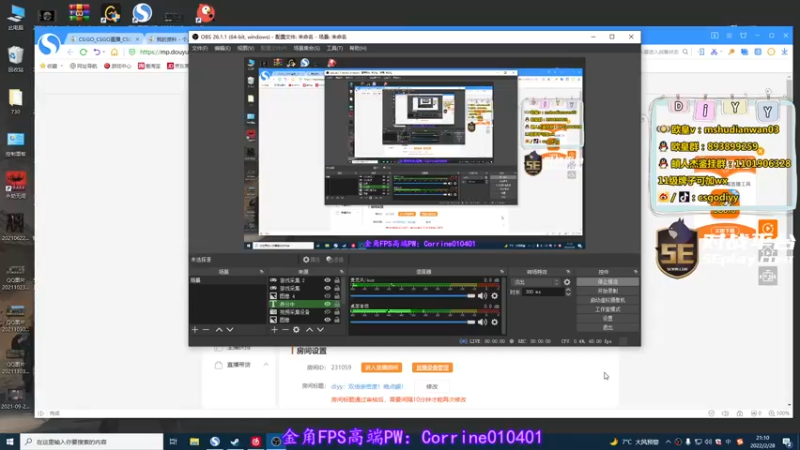800x450 pixels.
Task: Enable 工作室模式 studio mode
Action: (x=607, y=309)
